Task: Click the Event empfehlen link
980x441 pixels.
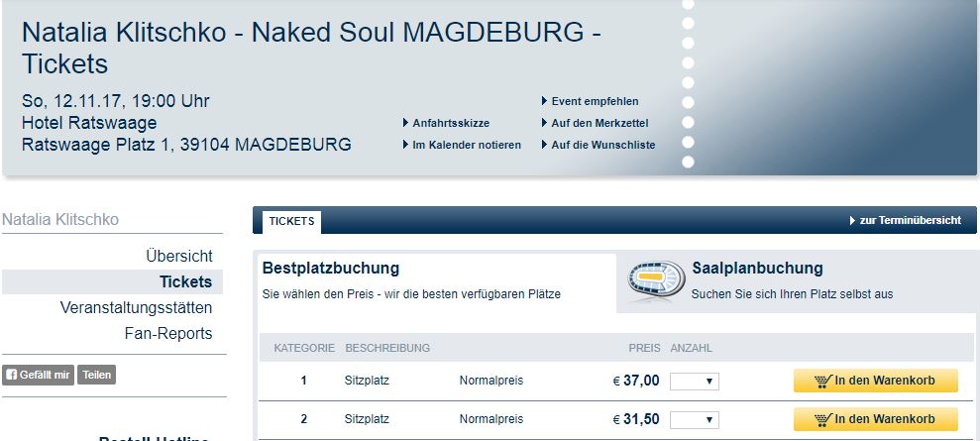Action: coord(595,101)
